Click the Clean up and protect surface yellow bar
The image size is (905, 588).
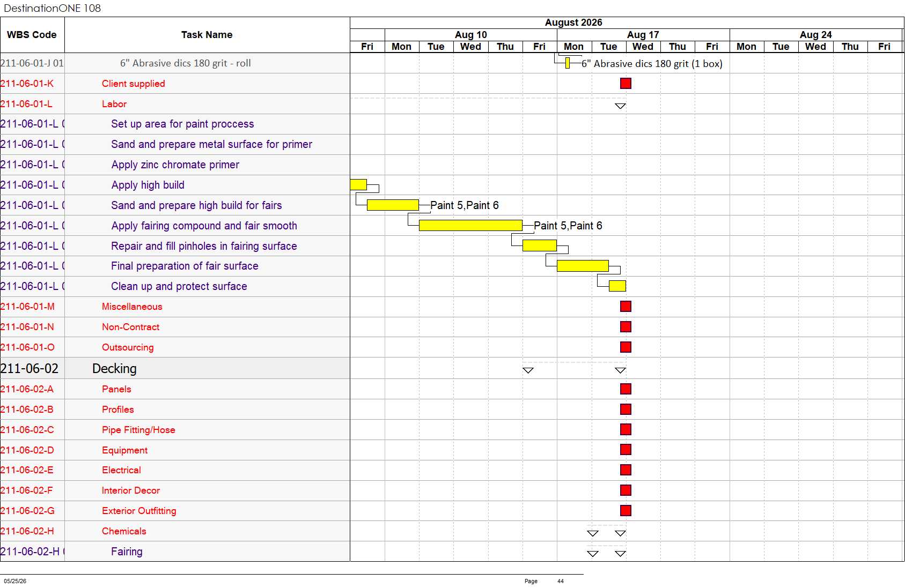(617, 286)
